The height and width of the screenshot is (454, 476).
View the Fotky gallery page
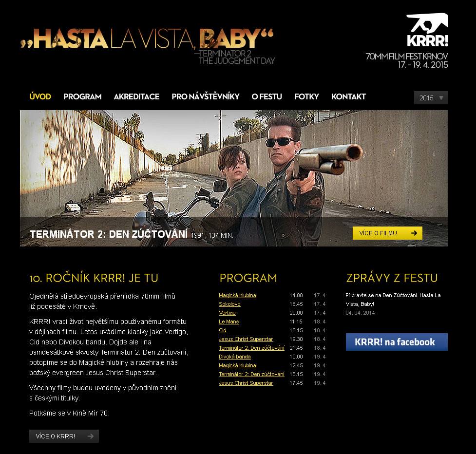tap(306, 96)
